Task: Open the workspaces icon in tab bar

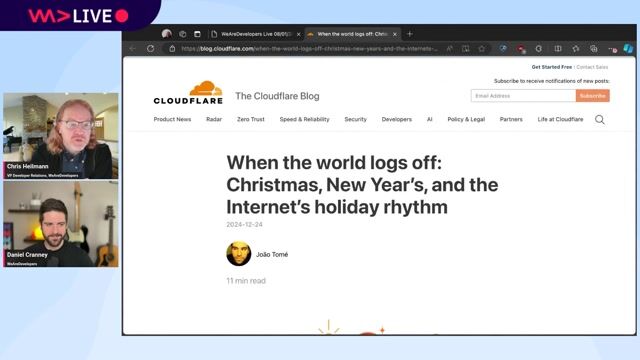Action: click(182, 34)
